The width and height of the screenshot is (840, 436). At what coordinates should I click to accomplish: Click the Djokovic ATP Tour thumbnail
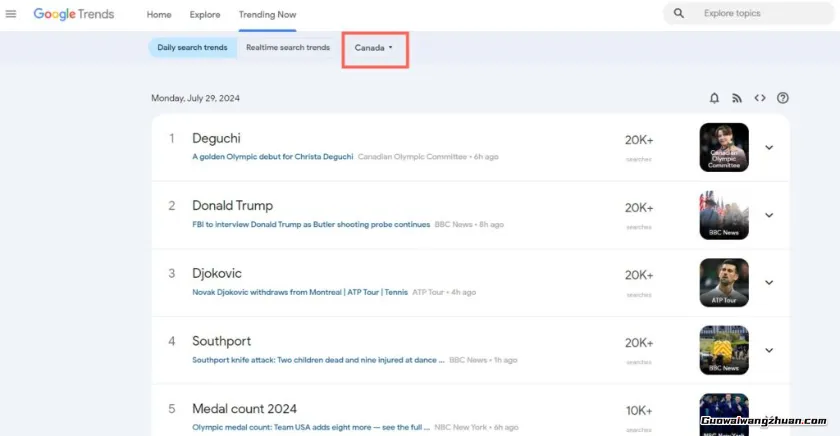point(724,282)
